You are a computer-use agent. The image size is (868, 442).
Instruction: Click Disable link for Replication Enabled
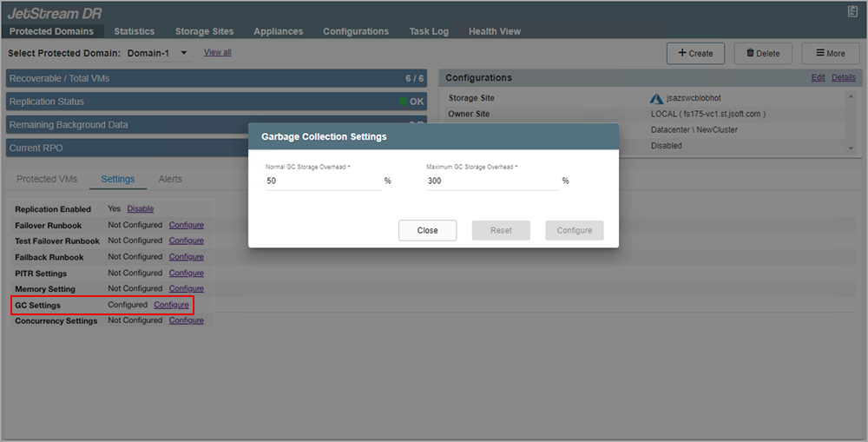coord(141,209)
